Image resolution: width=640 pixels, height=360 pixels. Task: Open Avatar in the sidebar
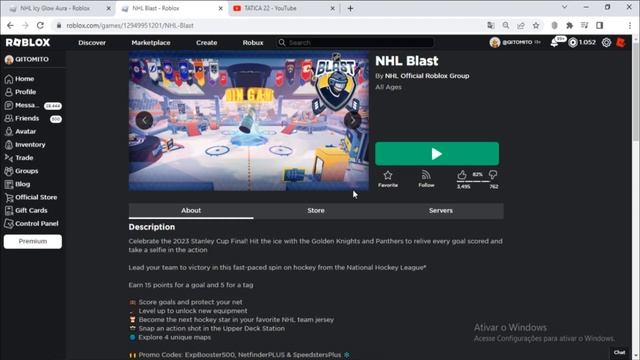click(x=20, y=131)
